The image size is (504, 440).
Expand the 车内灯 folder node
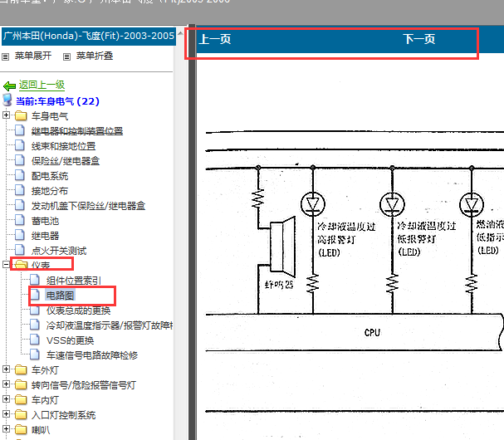coord(6,398)
